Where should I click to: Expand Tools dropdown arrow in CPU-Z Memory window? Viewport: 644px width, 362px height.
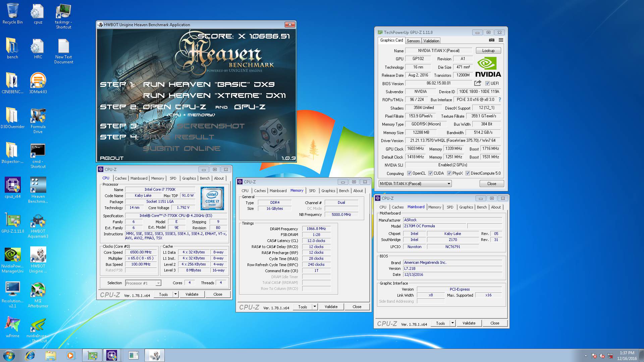click(314, 307)
